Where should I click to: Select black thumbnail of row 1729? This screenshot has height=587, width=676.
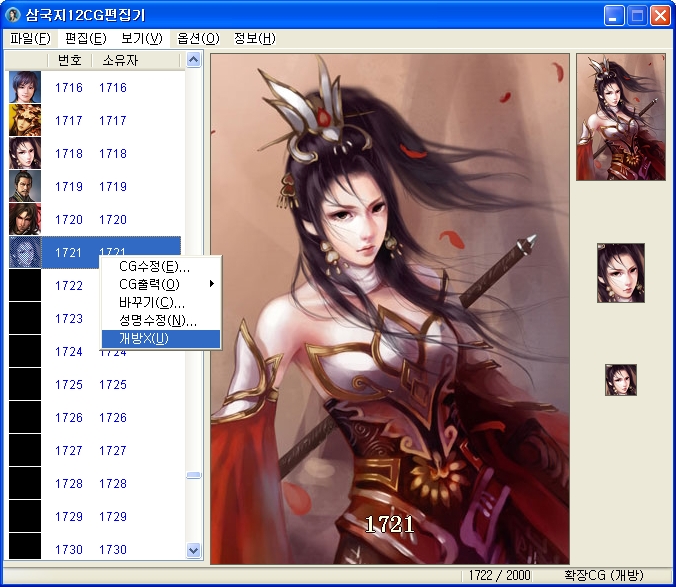(x=25, y=516)
